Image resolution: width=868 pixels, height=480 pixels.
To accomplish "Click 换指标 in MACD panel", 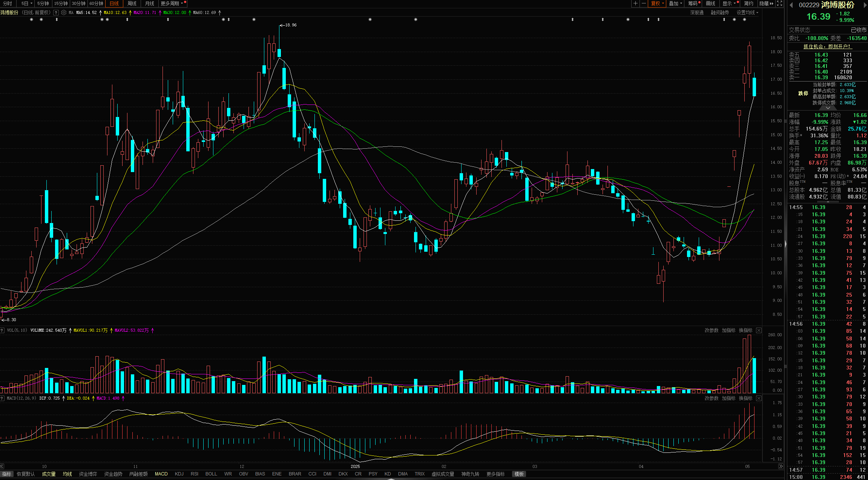I will [745, 398].
